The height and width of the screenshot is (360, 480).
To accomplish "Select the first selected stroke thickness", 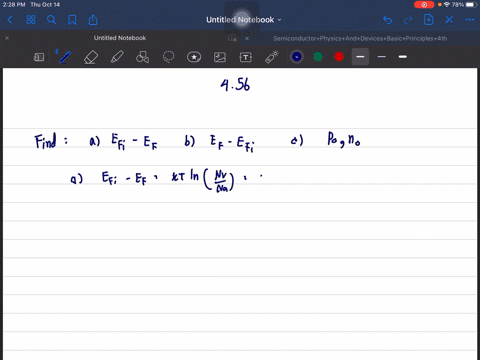I will pos(360,57).
